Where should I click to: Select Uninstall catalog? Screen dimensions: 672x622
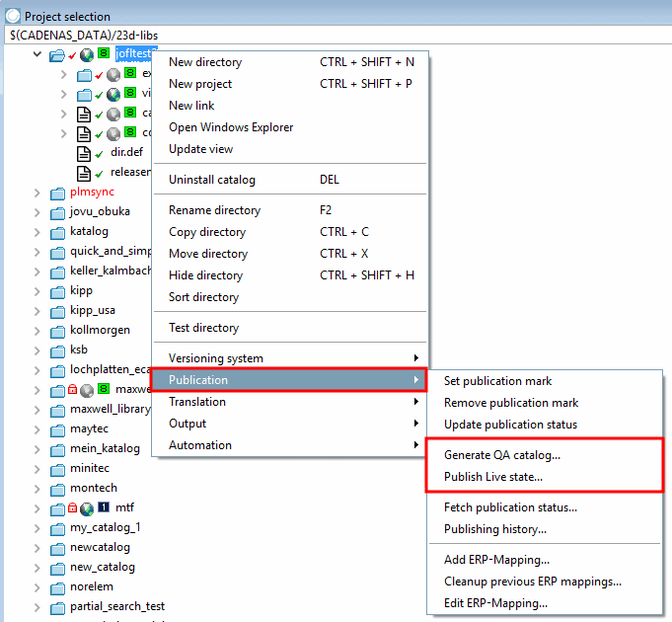point(290,180)
